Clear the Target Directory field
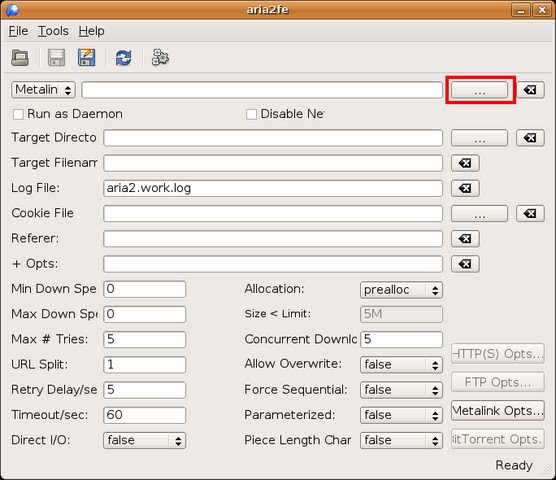556x480 pixels. click(x=530, y=138)
